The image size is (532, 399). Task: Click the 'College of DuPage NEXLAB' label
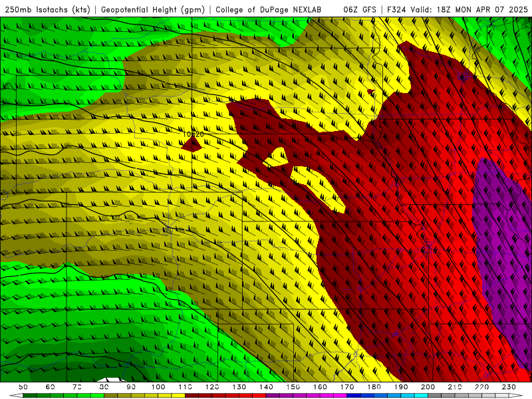(269, 10)
